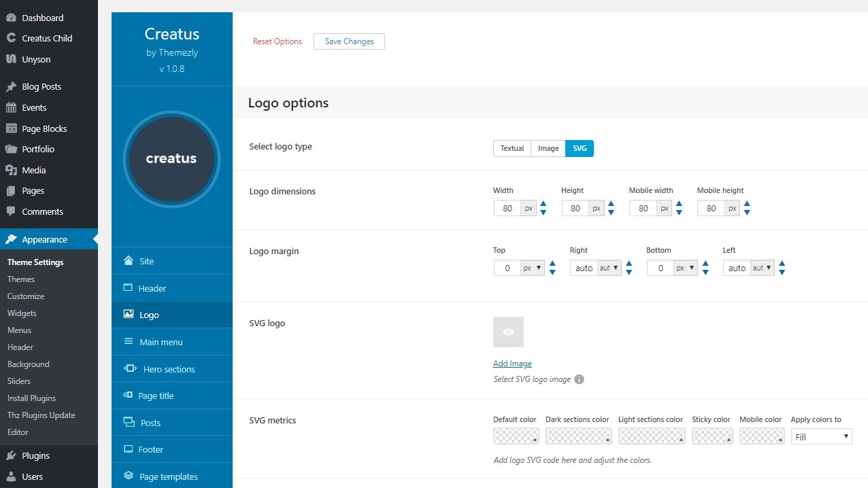Click the Posts icon in theme sidebar
The width and height of the screenshot is (868, 488).
(x=129, y=423)
